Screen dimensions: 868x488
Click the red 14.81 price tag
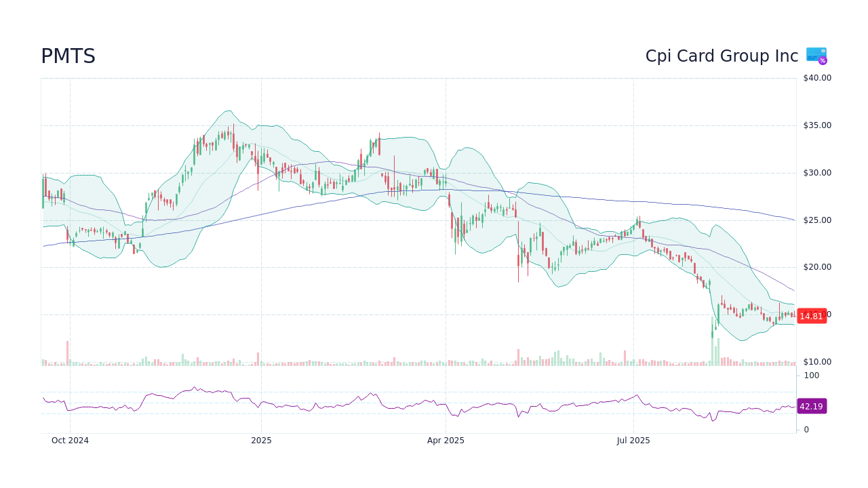coord(812,316)
